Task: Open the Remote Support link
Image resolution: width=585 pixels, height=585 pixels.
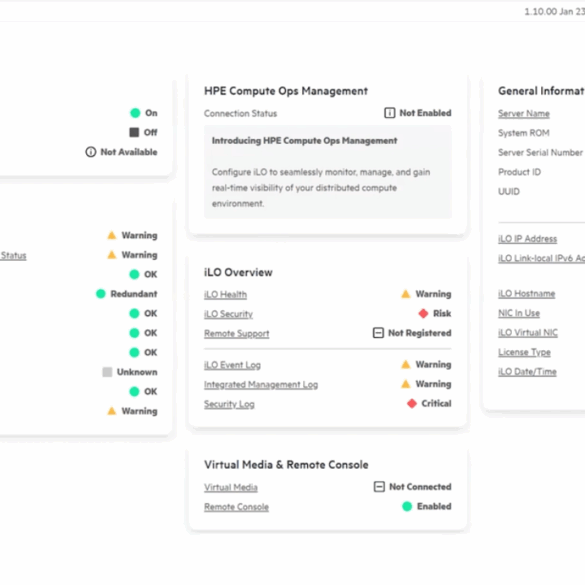Action: [237, 334]
